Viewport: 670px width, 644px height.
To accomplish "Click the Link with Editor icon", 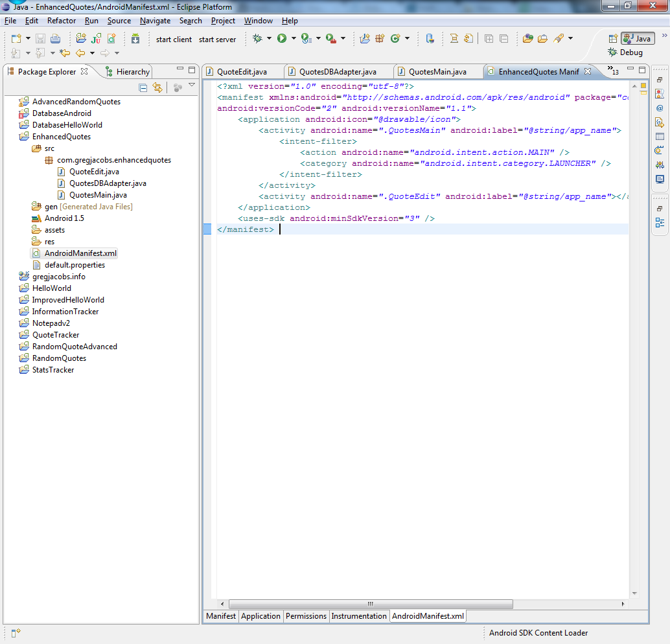I will [159, 87].
